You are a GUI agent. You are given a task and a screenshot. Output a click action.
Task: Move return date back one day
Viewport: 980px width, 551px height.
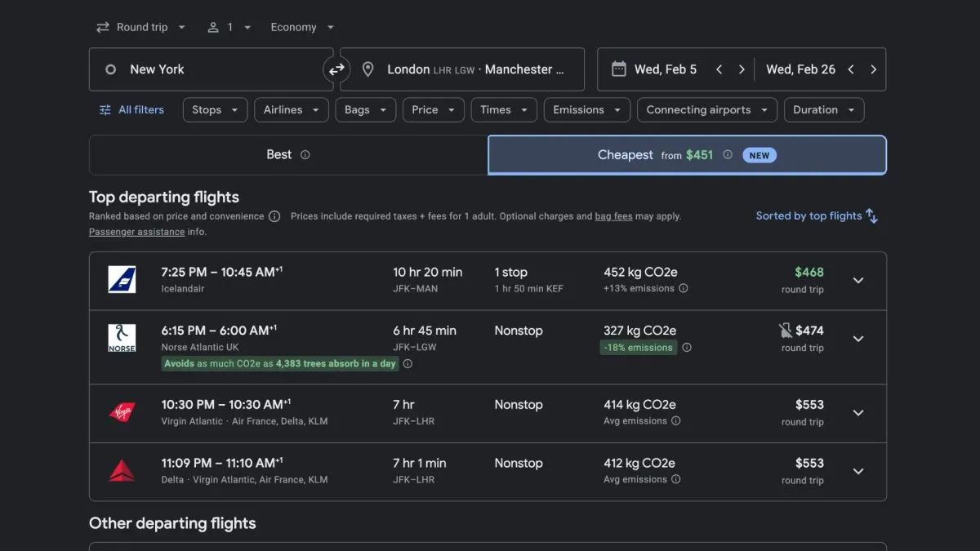click(851, 69)
